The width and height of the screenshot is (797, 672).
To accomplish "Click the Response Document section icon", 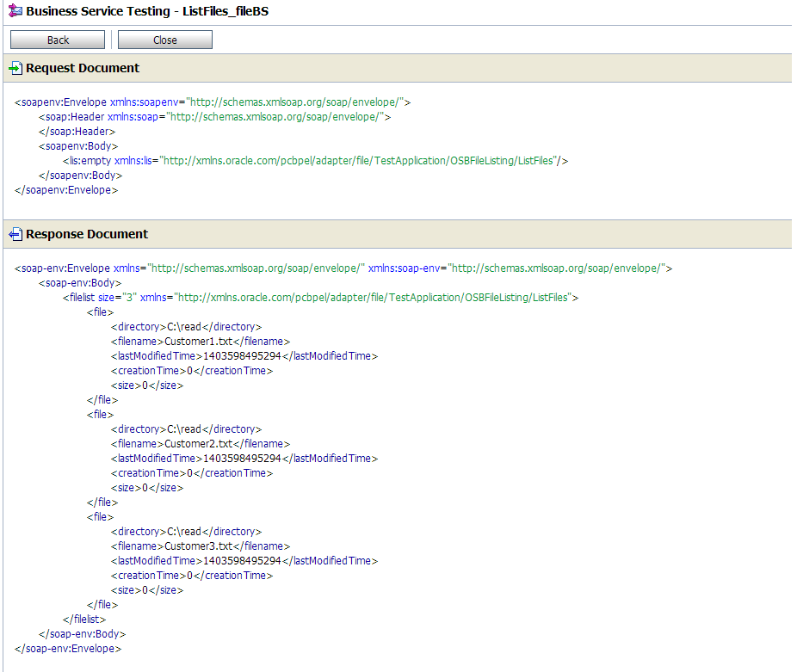I will click(x=15, y=234).
